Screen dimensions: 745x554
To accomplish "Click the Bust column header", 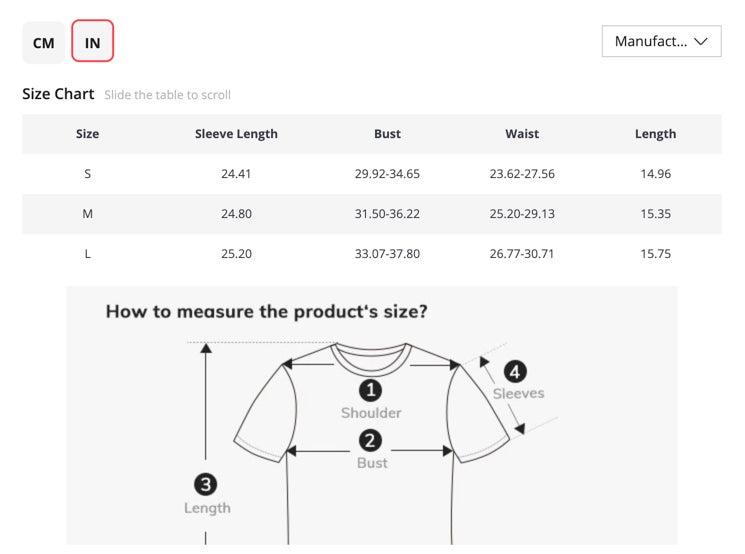I will [x=387, y=134].
